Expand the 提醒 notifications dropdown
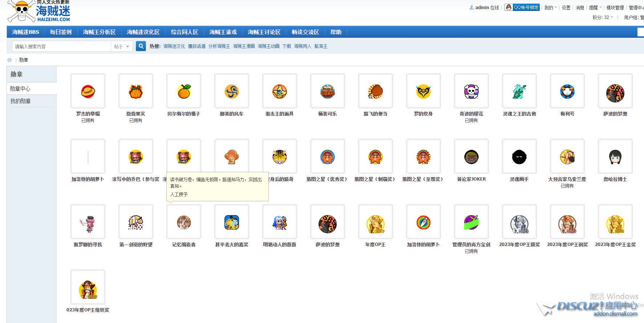 pos(595,8)
